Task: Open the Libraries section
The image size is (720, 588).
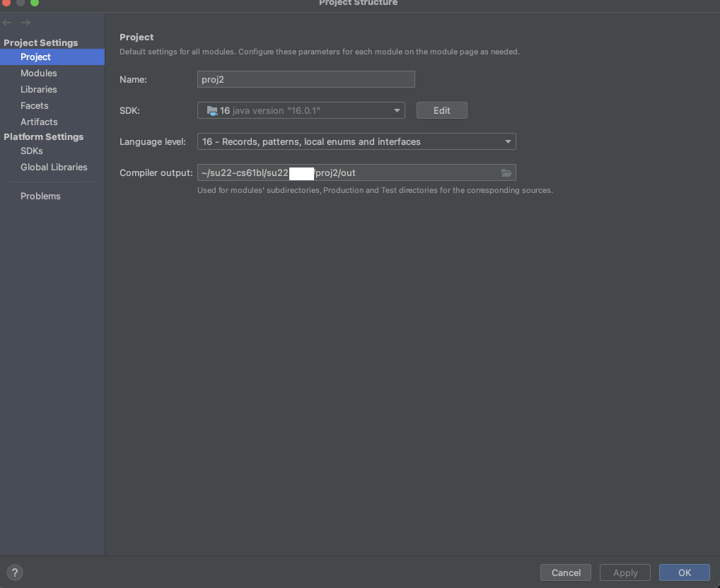Action: click(x=39, y=90)
